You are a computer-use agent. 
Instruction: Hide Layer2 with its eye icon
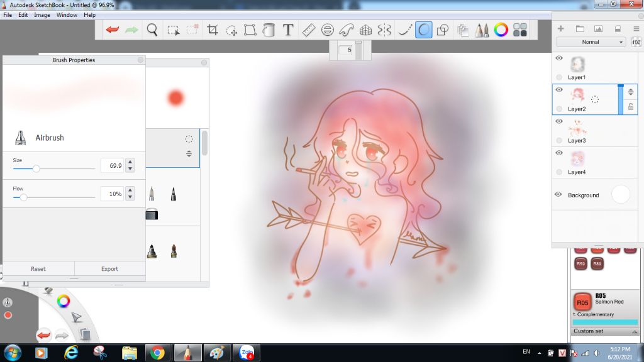click(x=559, y=89)
